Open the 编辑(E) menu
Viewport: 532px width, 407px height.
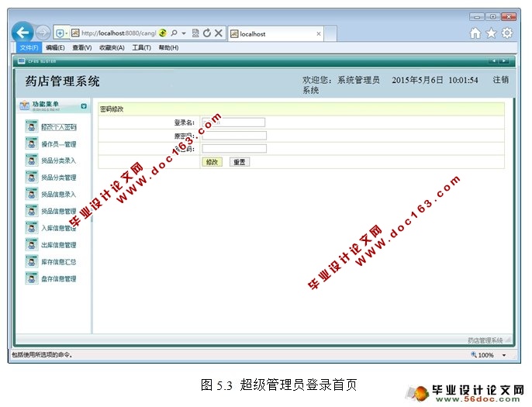coord(55,47)
